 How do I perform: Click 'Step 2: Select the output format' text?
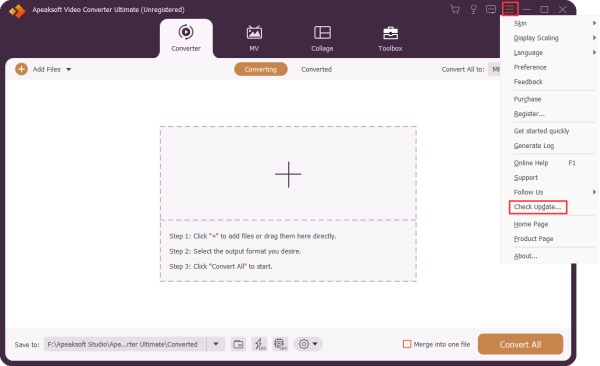(x=235, y=252)
